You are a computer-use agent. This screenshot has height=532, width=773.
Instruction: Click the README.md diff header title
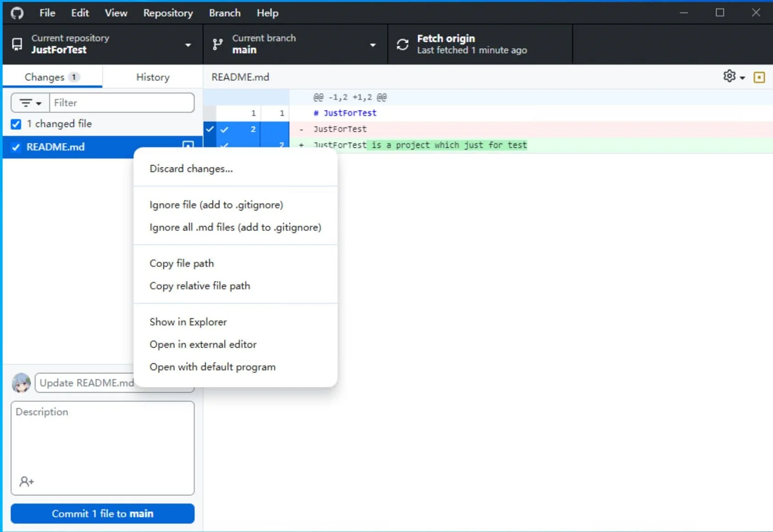[240, 77]
